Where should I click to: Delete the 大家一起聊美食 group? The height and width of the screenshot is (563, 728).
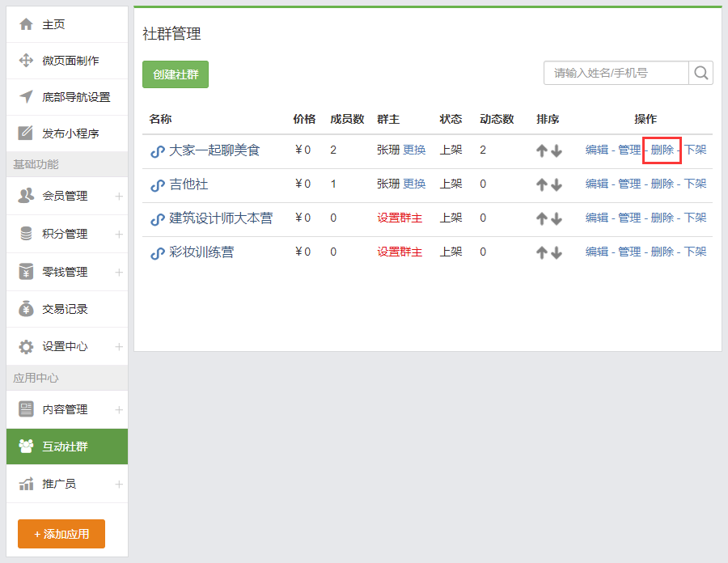pos(662,150)
